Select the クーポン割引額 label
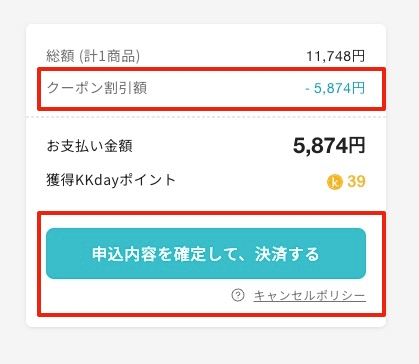This screenshot has width=419, height=364. pyautogui.click(x=97, y=88)
